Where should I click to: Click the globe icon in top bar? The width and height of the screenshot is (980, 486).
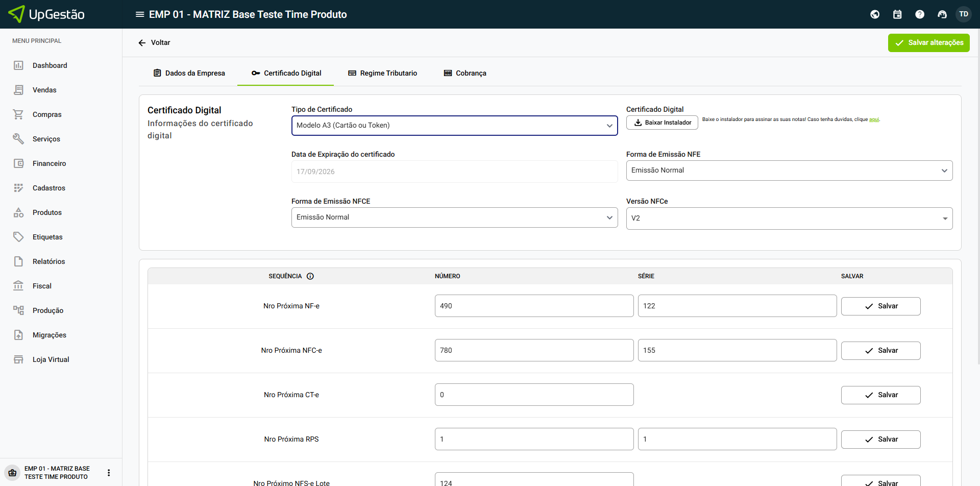(875, 14)
